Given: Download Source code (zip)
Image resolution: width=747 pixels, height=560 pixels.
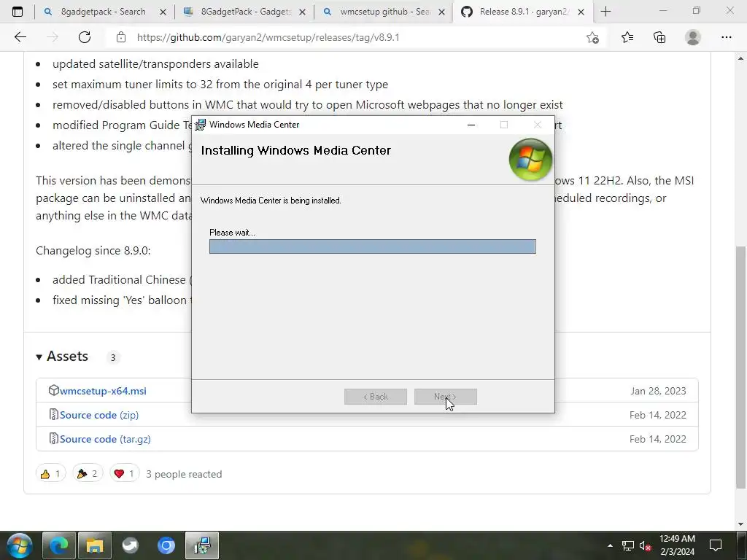Looking at the screenshot, I should (x=99, y=415).
